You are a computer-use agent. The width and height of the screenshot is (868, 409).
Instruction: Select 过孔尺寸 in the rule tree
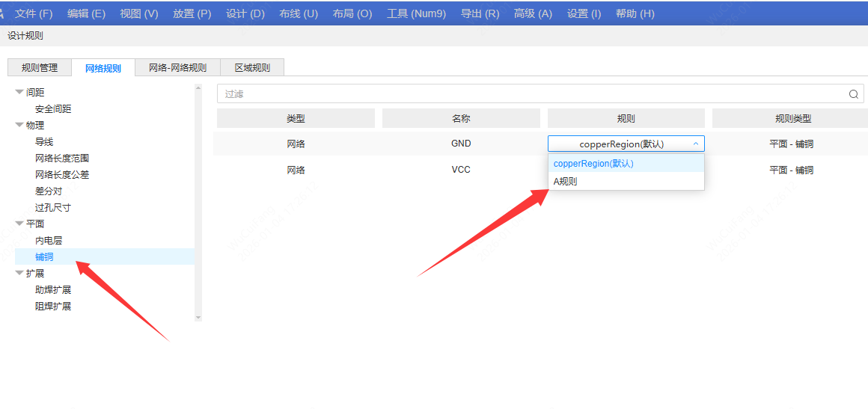tap(53, 207)
